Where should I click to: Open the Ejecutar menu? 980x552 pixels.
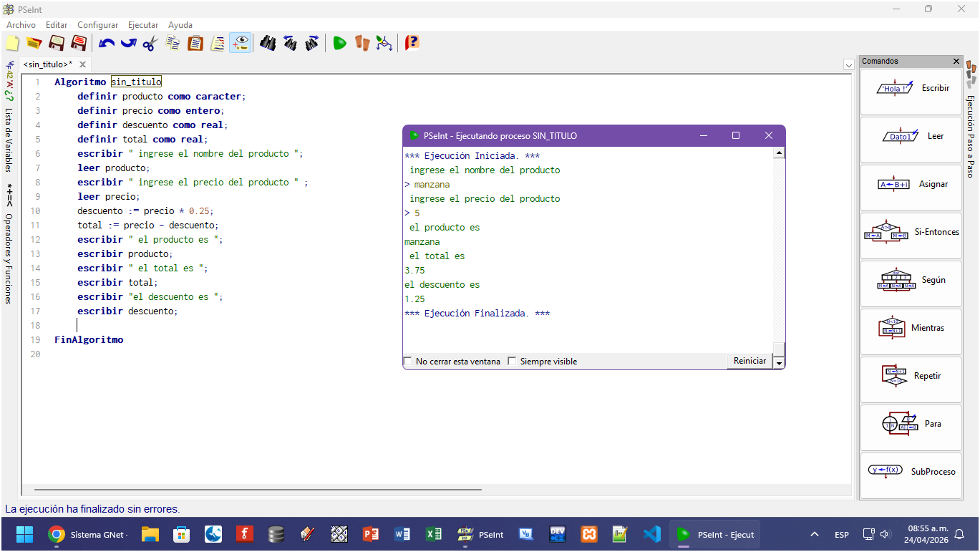click(143, 25)
